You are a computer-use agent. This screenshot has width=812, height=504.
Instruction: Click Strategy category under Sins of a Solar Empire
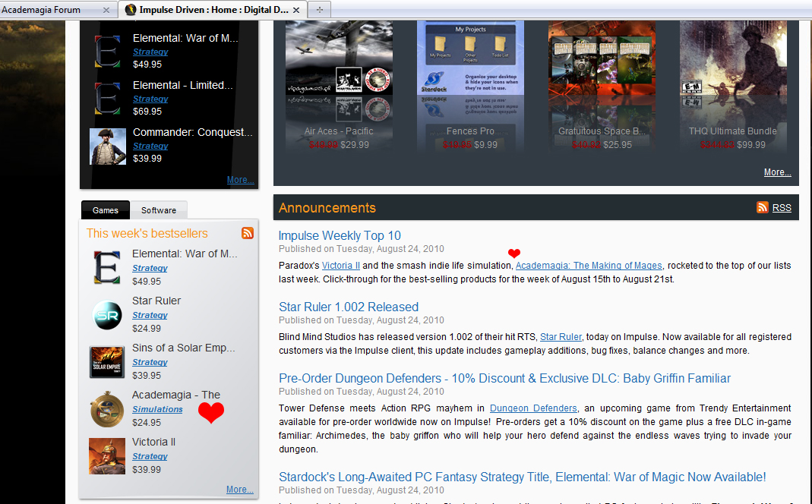[150, 362]
